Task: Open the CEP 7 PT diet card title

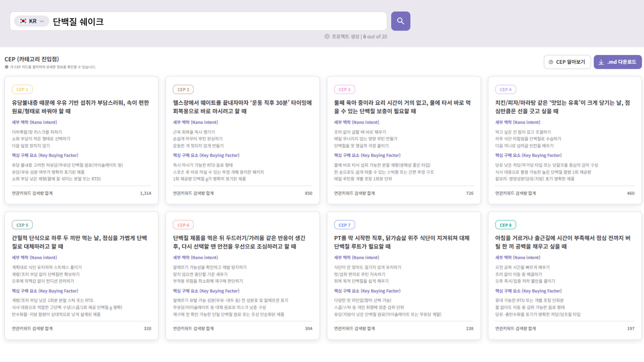Action: pyautogui.click(x=402, y=242)
